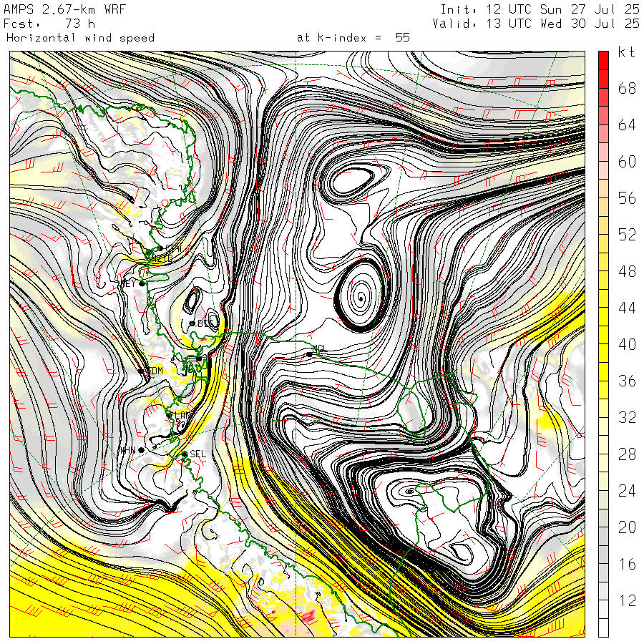Click the 40 value on the color scale

(627, 345)
